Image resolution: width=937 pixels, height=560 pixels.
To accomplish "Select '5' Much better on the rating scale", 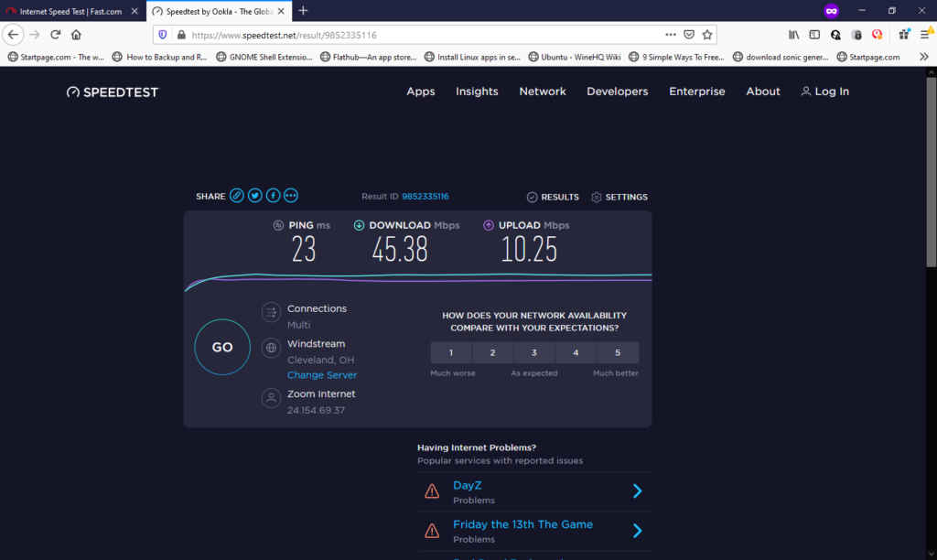I will (618, 352).
